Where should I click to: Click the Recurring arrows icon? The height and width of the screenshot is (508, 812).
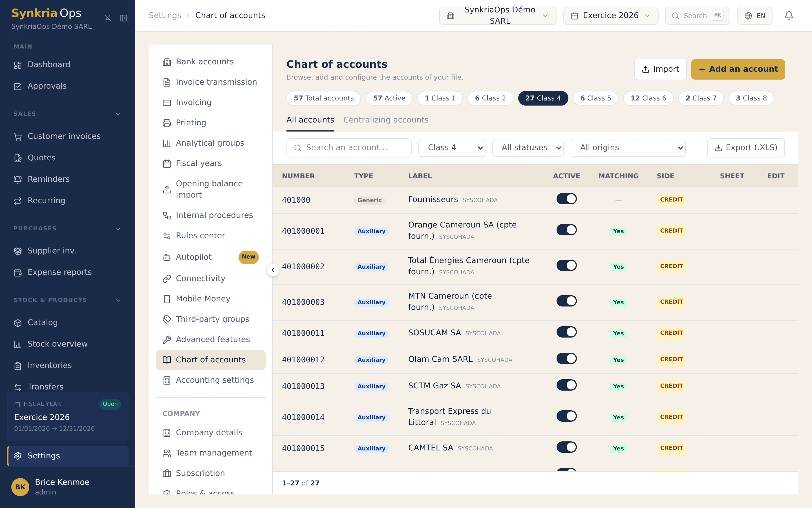pos(18,201)
